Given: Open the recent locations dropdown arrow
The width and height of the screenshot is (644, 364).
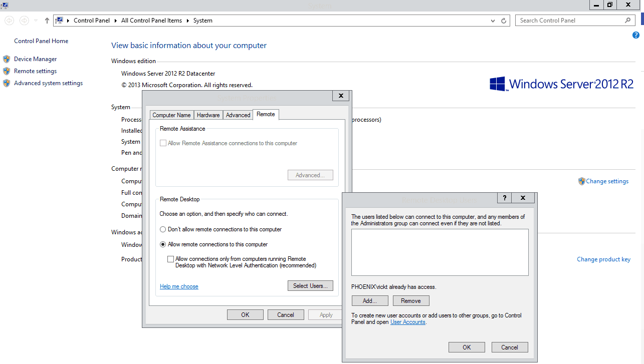Looking at the screenshot, I should click(x=36, y=21).
